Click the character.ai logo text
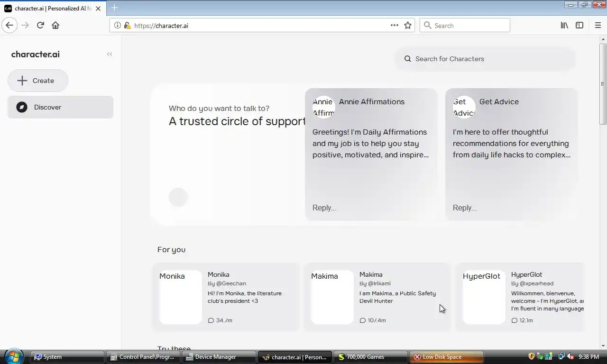Image resolution: width=607 pixels, height=364 pixels. pyautogui.click(x=36, y=54)
